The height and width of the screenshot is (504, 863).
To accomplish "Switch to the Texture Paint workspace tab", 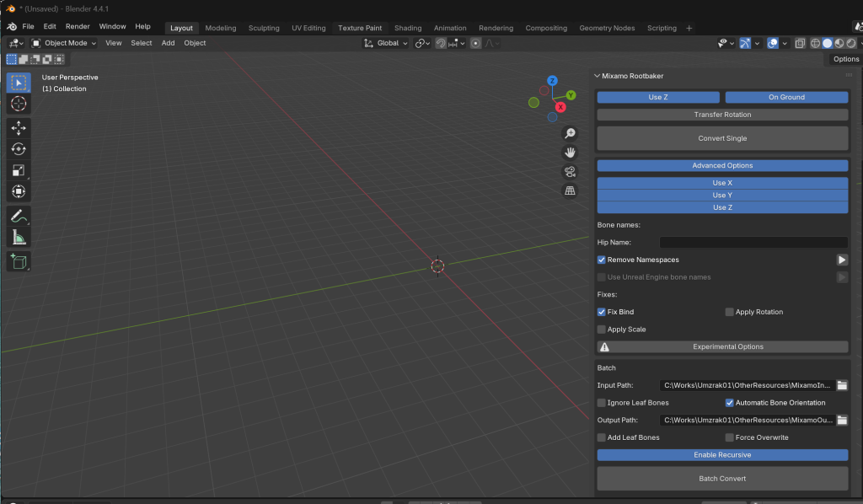I will [x=359, y=28].
